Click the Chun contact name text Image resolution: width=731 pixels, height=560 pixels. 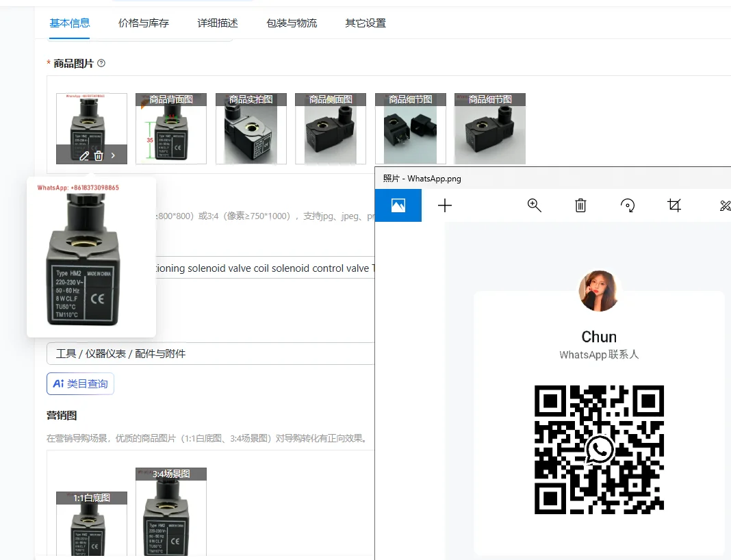point(599,337)
